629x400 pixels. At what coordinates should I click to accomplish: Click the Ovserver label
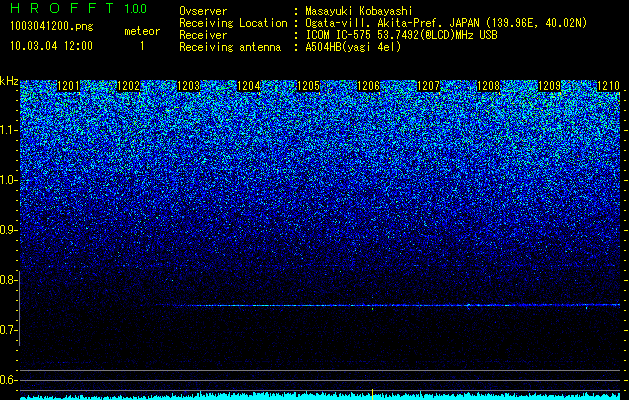pos(203,11)
